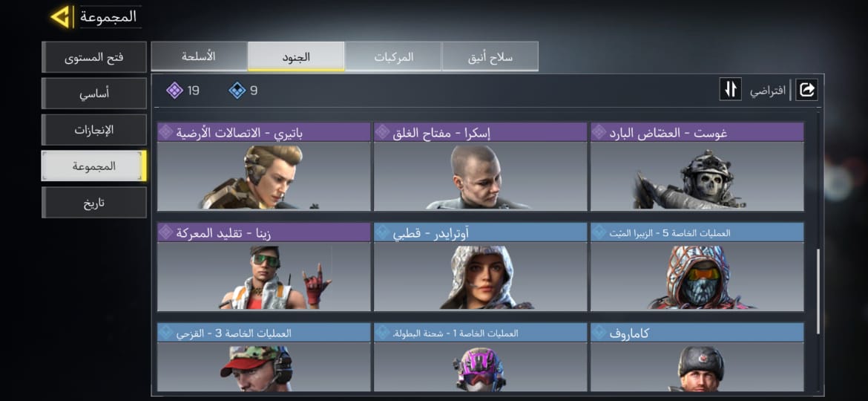
Task: Click rarity diamond on زينا card header
Action: point(165,232)
